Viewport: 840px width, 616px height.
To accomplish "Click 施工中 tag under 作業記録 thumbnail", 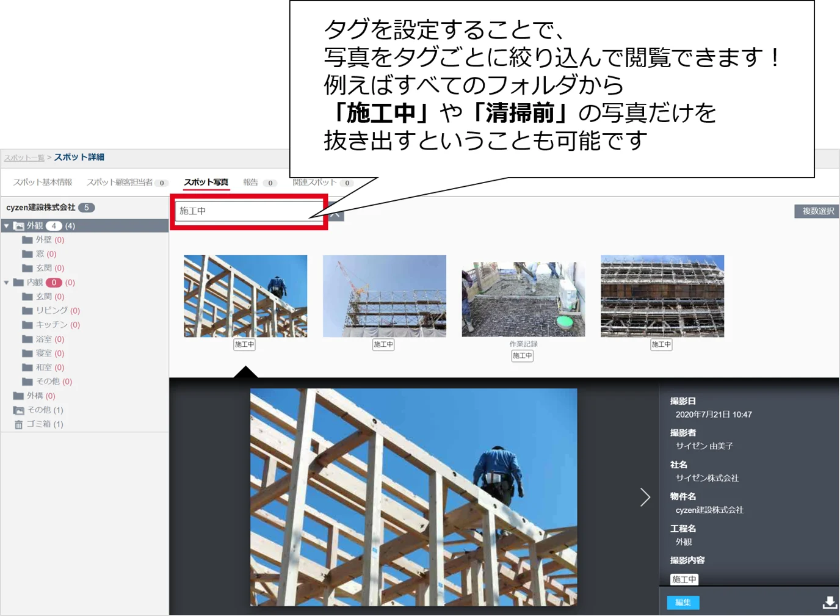I will [523, 356].
